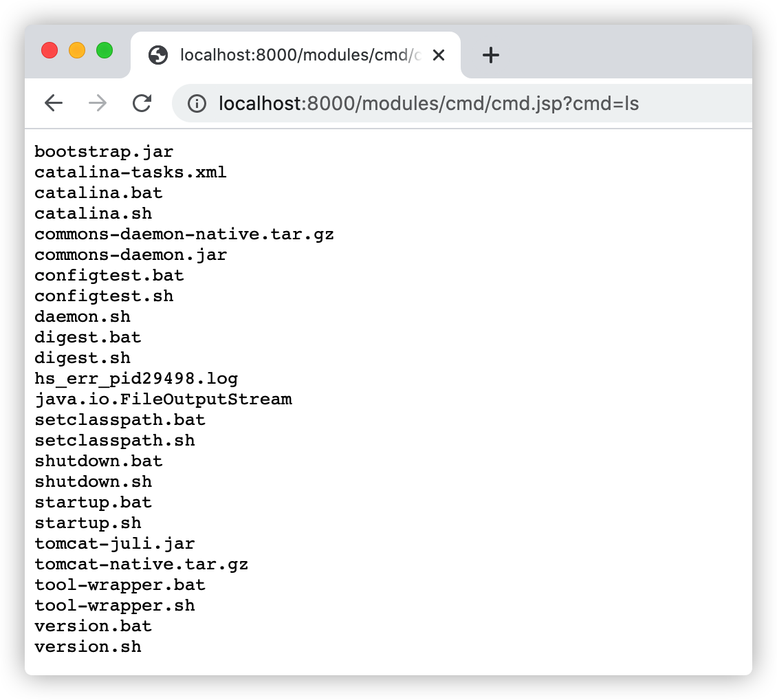
Task: Click the bootstrap.jar text line
Action: 104,151
